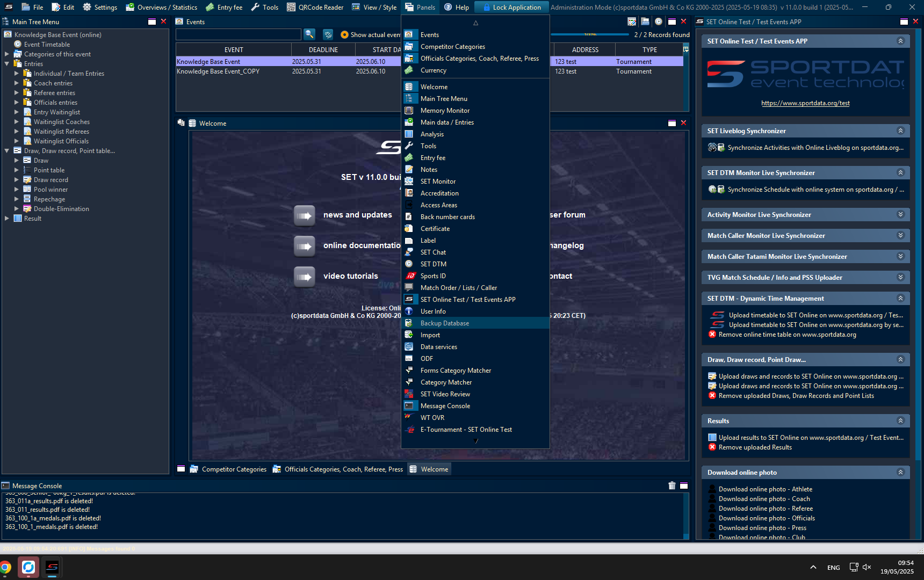Click the red remove icon for uploaded Results
The width and height of the screenshot is (924, 580).
(712, 447)
